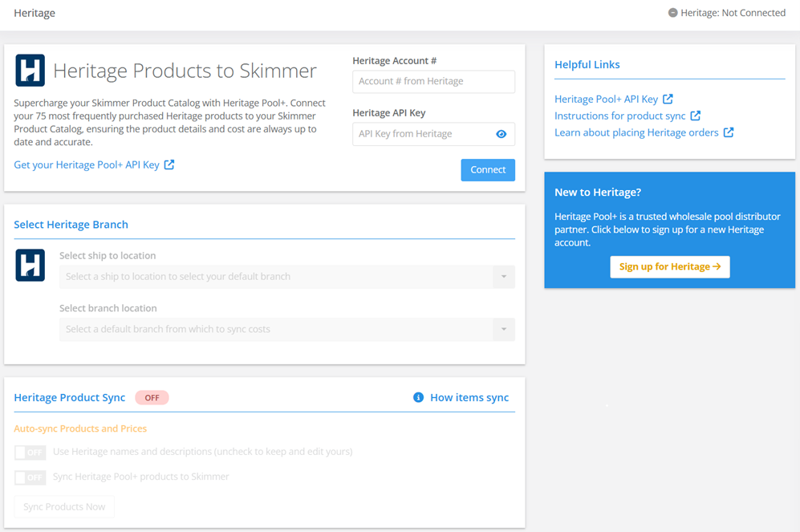The image size is (800, 532).
Task: Click the Heritage page title in header
Action: [x=35, y=13]
